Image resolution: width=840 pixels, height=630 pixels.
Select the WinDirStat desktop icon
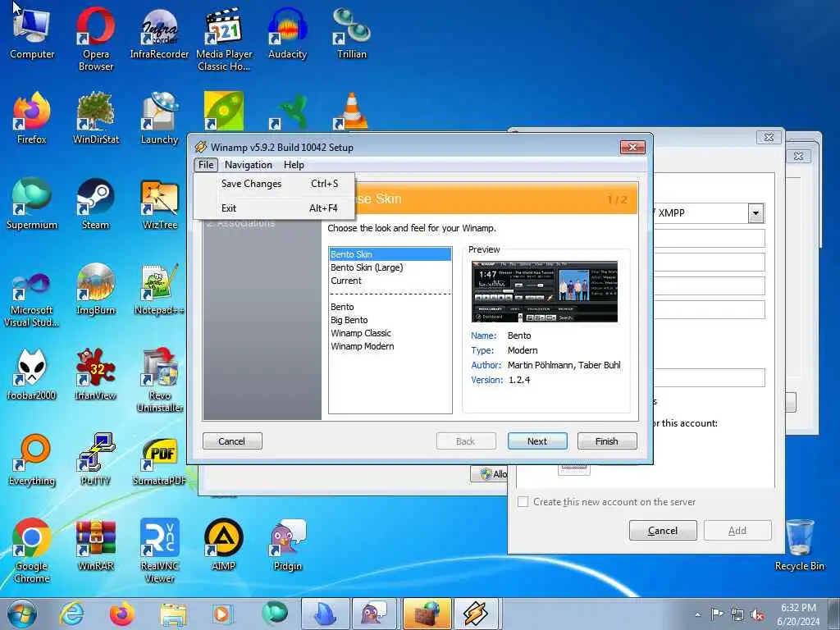pos(96,118)
